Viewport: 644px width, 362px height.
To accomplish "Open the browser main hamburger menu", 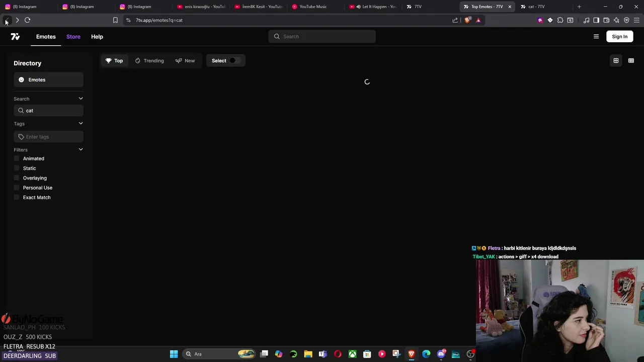I will click(x=636, y=20).
